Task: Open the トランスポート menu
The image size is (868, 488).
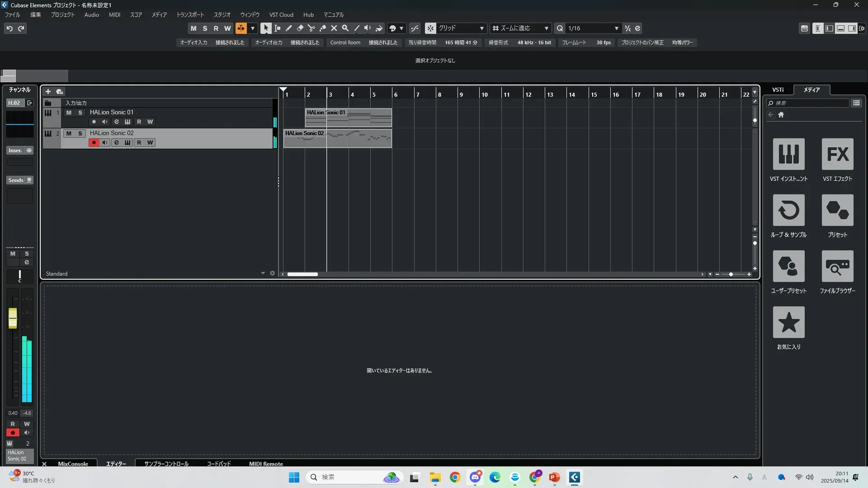Action: coord(190,14)
